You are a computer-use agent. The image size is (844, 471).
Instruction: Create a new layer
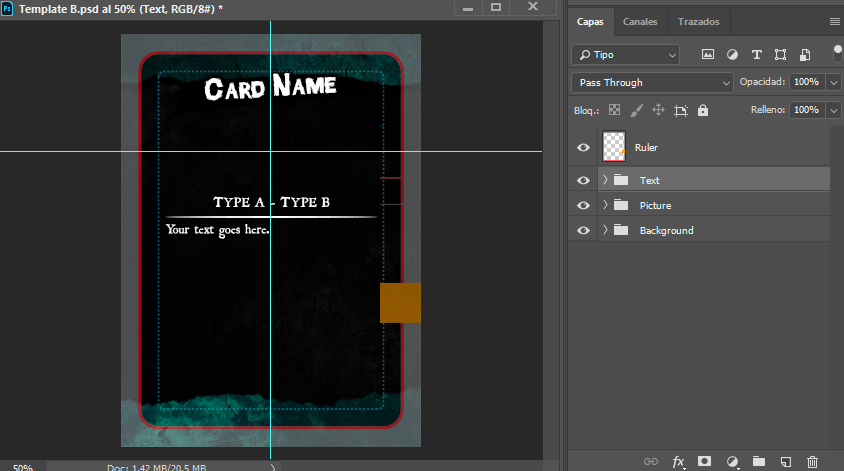tap(786, 461)
